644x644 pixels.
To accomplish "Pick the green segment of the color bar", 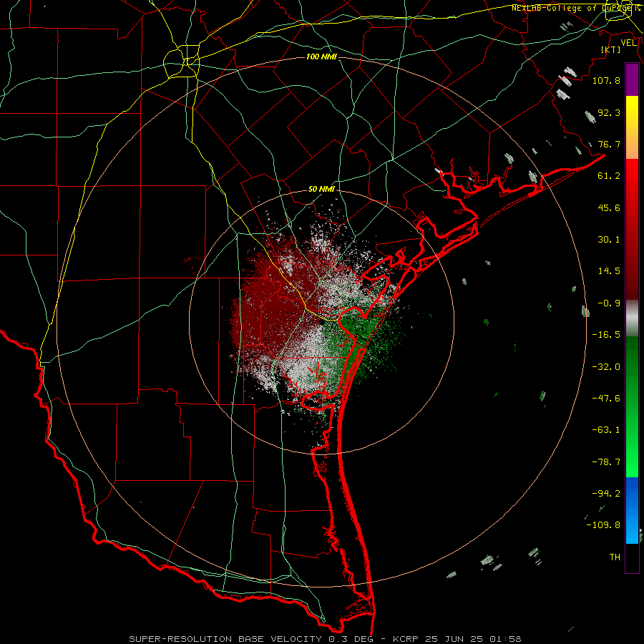I will [632, 406].
